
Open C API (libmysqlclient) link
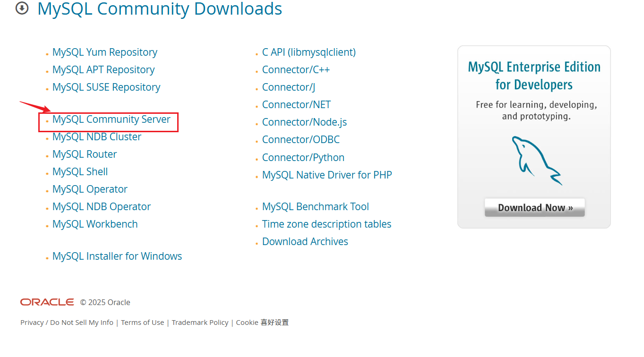(309, 52)
